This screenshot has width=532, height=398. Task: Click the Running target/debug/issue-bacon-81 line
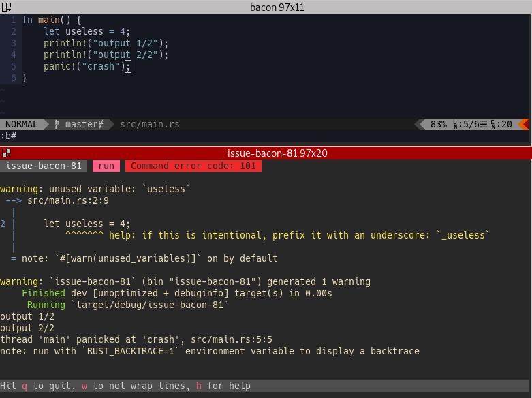coord(127,305)
